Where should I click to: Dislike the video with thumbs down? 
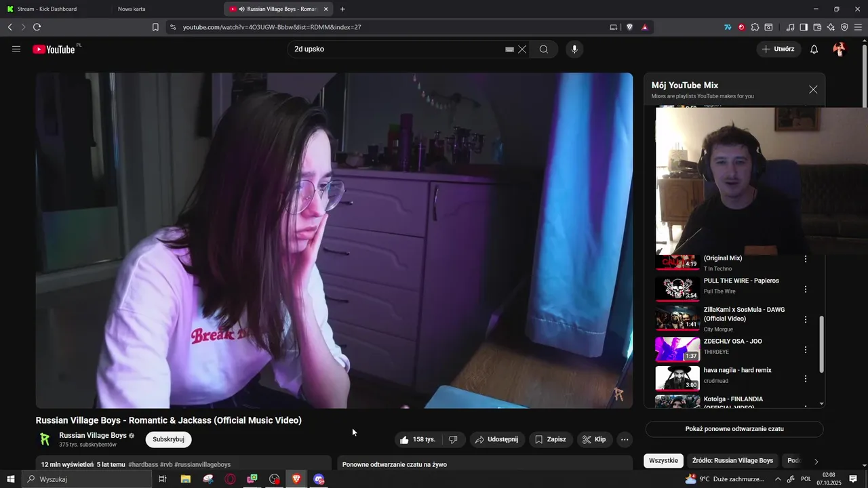(x=453, y=439)
